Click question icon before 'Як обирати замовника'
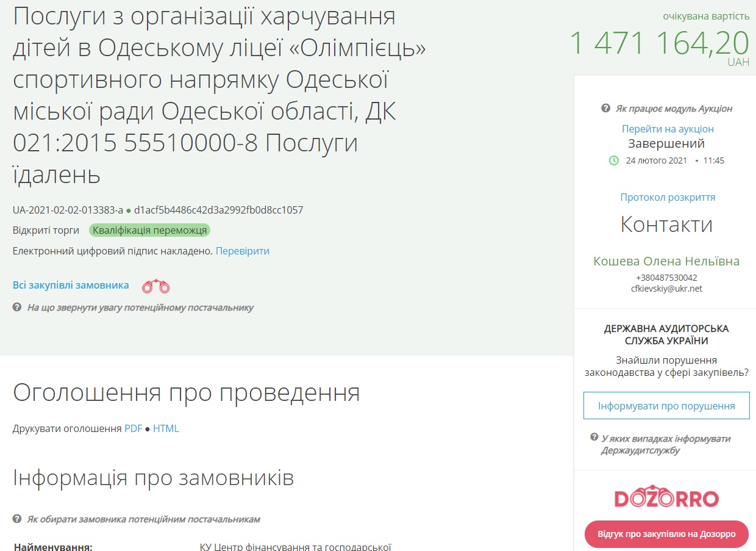The image size is (756, 551). tap(17, 519)
